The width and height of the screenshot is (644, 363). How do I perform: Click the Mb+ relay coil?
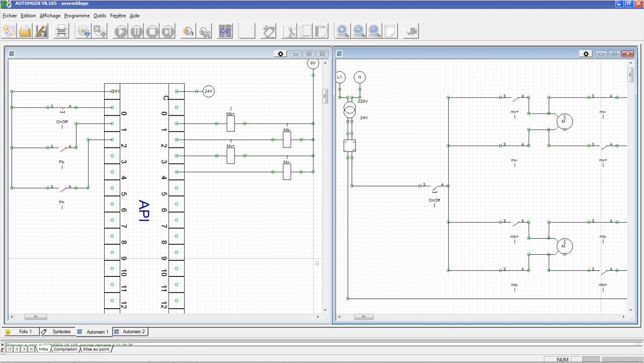click(x=231, y=123)
